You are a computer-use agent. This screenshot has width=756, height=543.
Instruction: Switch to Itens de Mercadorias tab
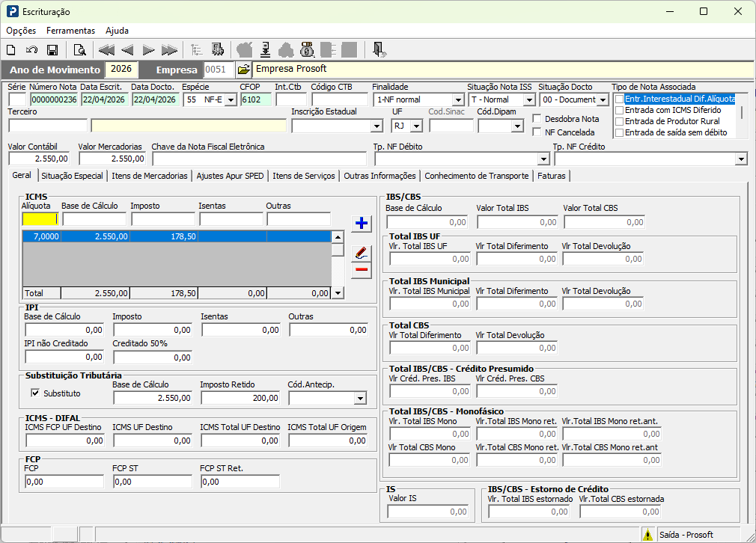[x=150, y=176]
